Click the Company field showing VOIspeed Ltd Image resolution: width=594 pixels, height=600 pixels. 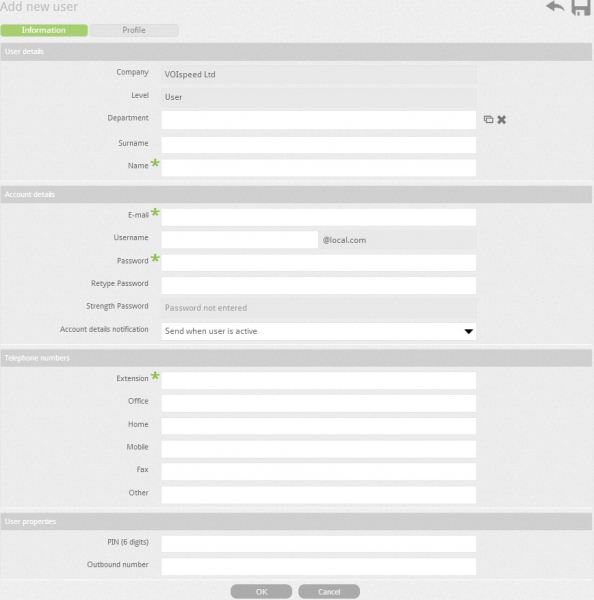point(318,74)
